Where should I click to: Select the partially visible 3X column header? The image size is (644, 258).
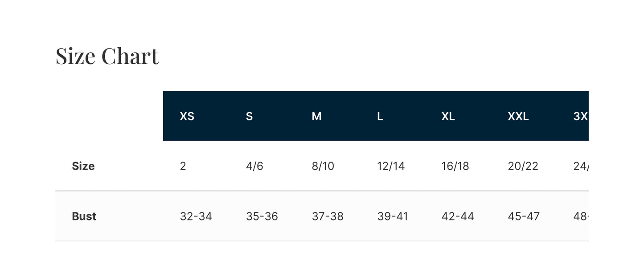point(580,117)
